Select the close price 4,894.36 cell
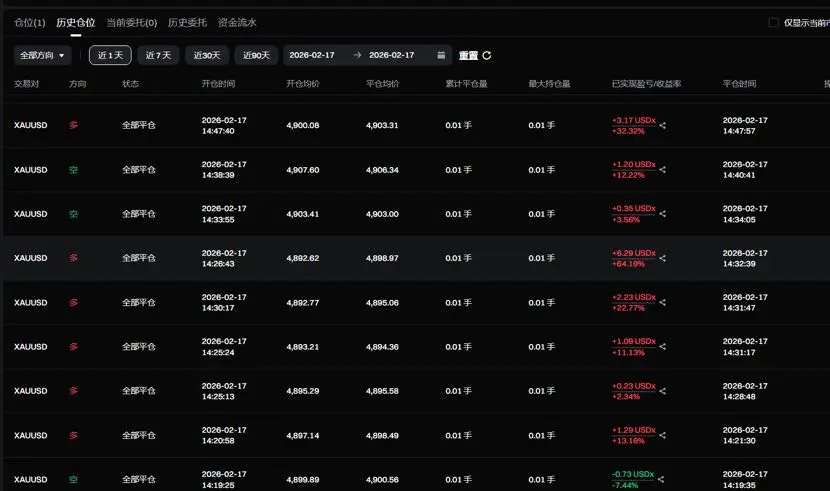This screenshot has width=830, height=491. [x=382, y=347]
